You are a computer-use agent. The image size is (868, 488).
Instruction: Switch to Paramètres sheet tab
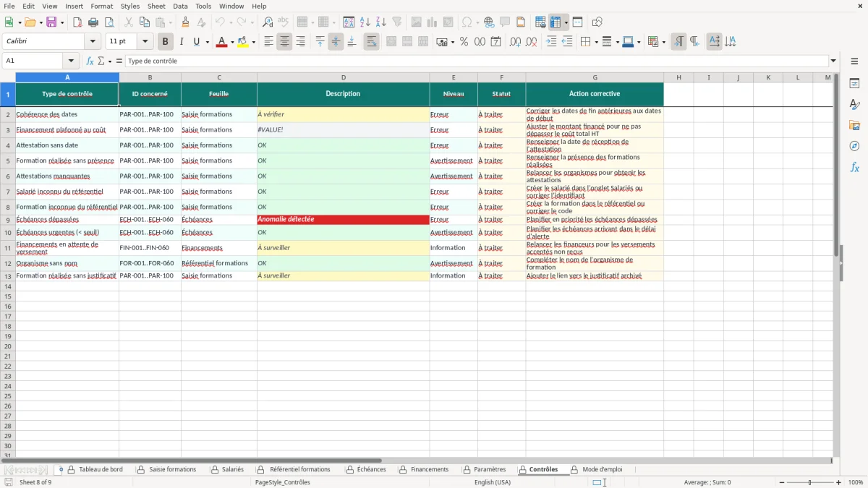[490, 469]
